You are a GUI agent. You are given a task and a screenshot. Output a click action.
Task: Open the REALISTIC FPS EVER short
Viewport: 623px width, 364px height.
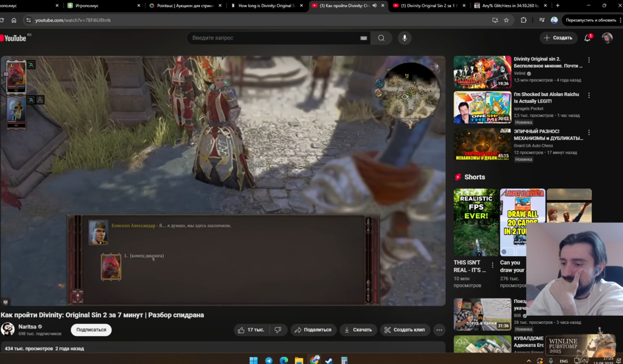click(476, 222)
